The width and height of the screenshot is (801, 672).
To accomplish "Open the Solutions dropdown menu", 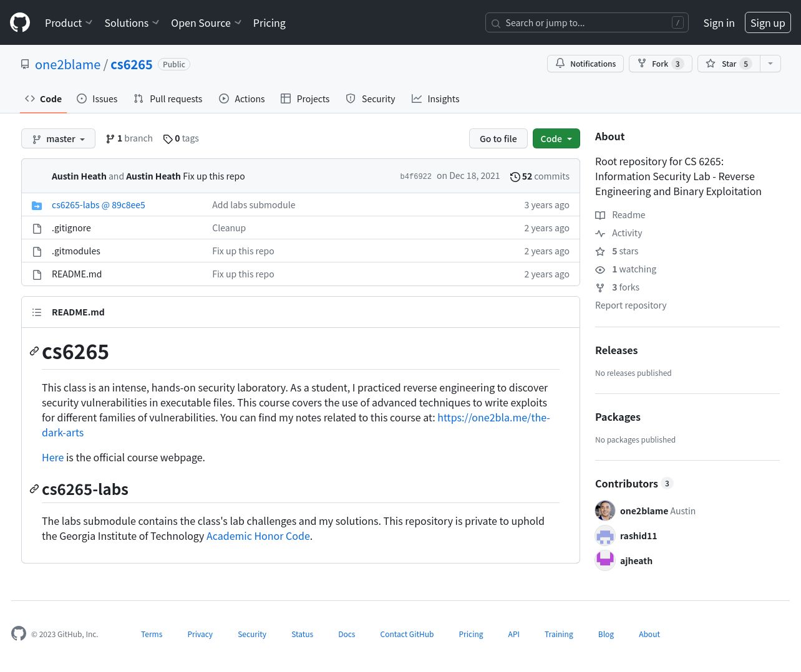I will tap(132, 23).
